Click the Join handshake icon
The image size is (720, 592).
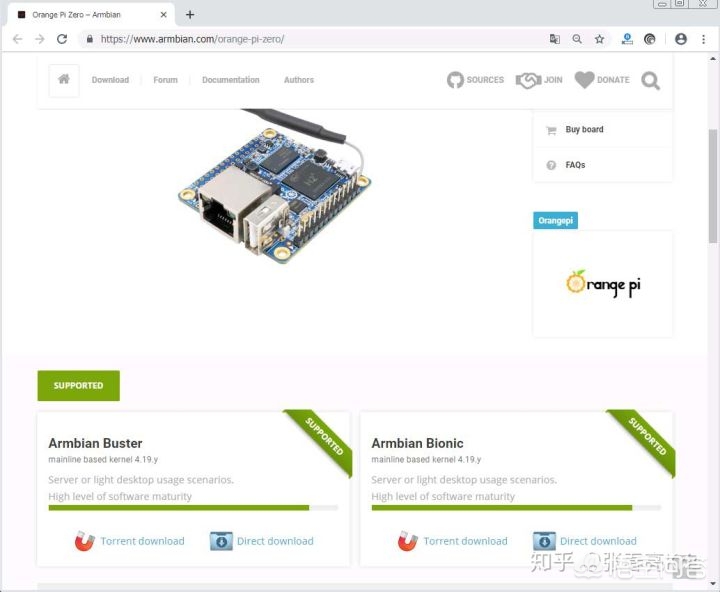pos(529,80)
